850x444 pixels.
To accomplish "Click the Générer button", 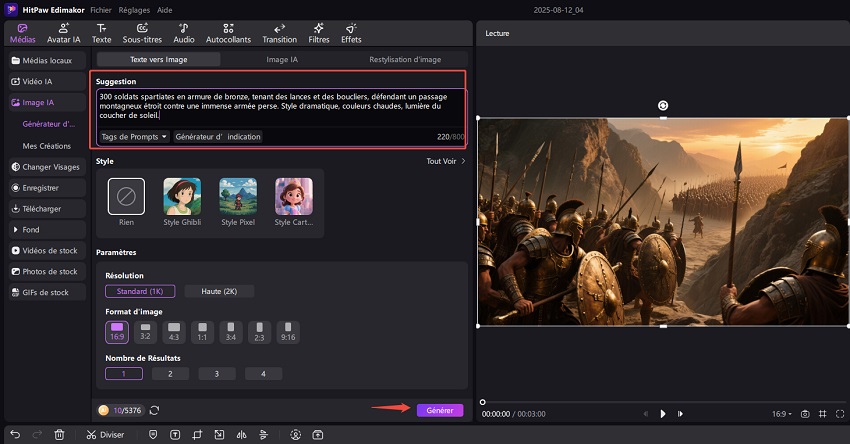I will (x=440, y=410).
